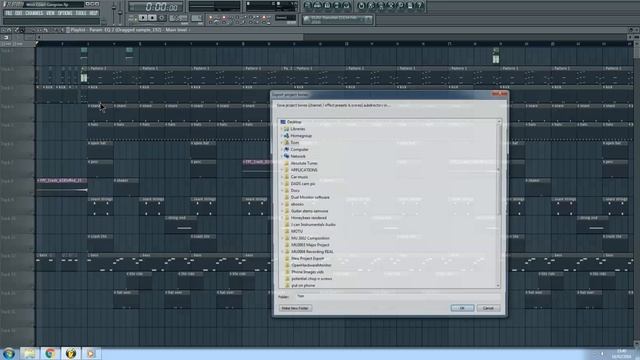The width and height of the screenshot is (640, 360).
Task: Select the Car music folder
Action: click(x=299, y=177)
